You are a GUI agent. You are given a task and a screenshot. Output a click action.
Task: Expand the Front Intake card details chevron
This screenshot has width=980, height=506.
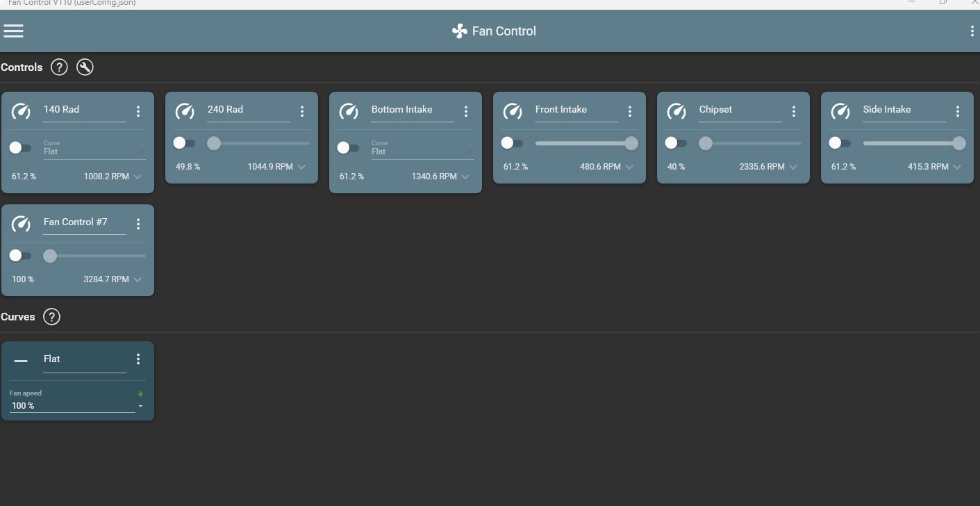629,167
